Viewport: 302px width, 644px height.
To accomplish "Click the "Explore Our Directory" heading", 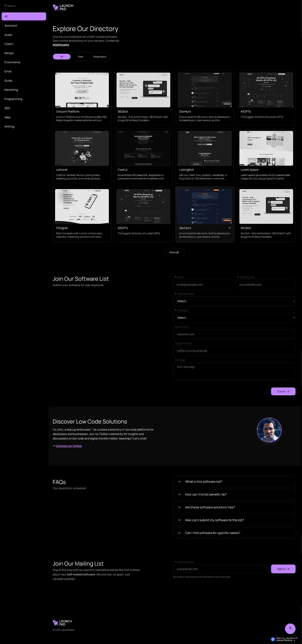I will pyautogui.click(x=85, y=29).
